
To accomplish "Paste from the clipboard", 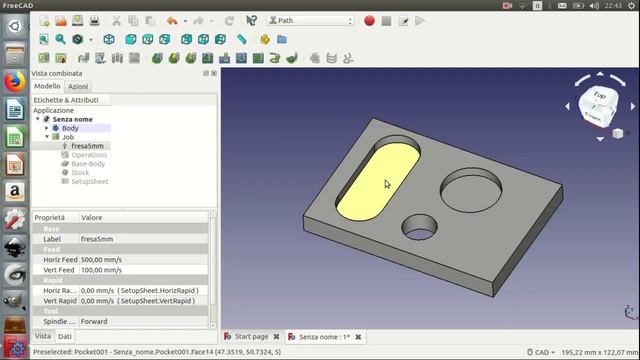I will pyautogui.click(x=150, y=20).
